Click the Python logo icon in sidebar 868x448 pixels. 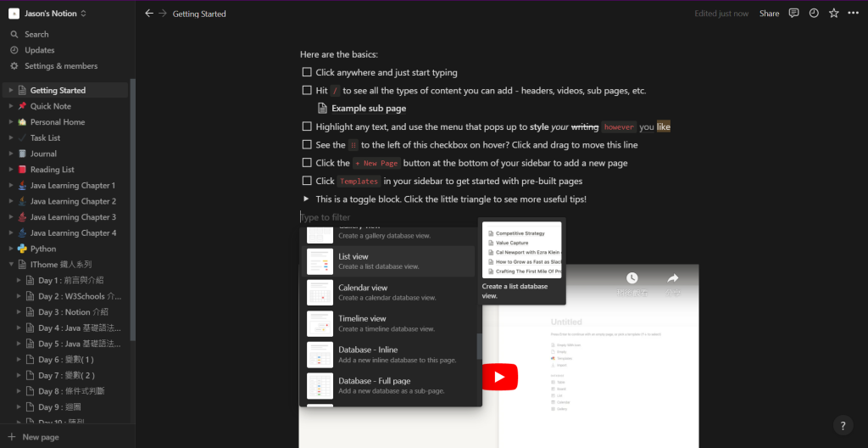(22, 249)
